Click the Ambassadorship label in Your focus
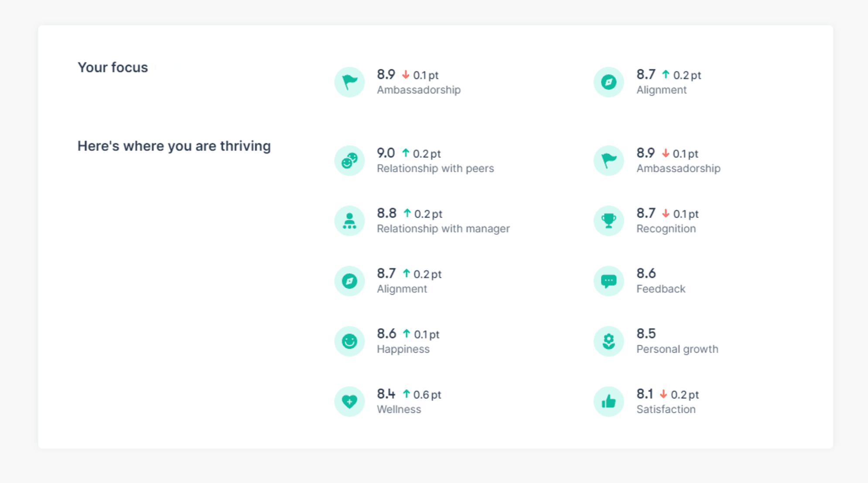 [419, 90]
